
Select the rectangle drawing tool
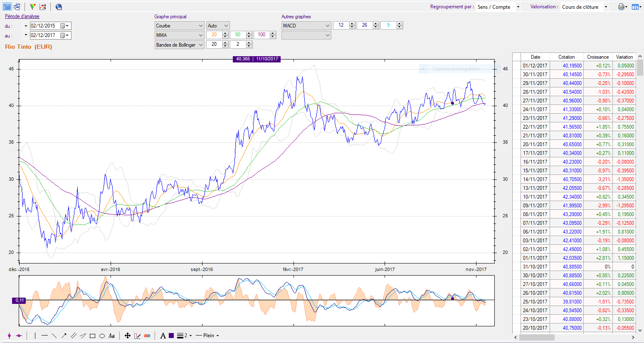pos(92,336)
